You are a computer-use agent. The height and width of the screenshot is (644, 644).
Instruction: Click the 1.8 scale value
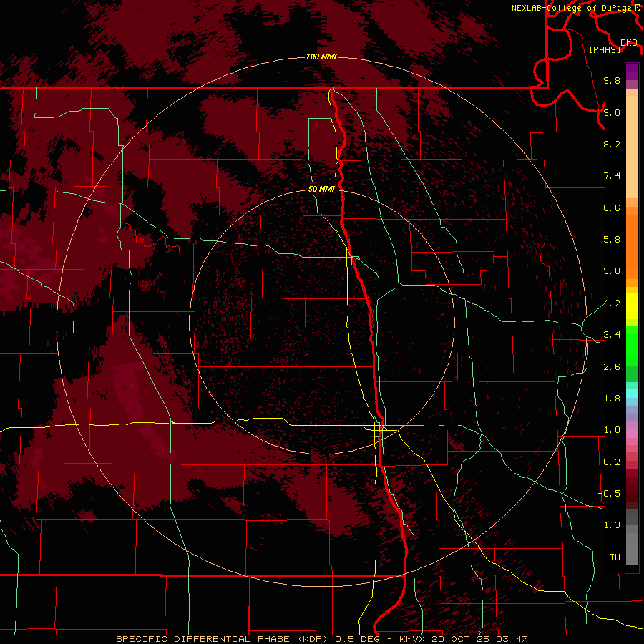pos(612,399)
